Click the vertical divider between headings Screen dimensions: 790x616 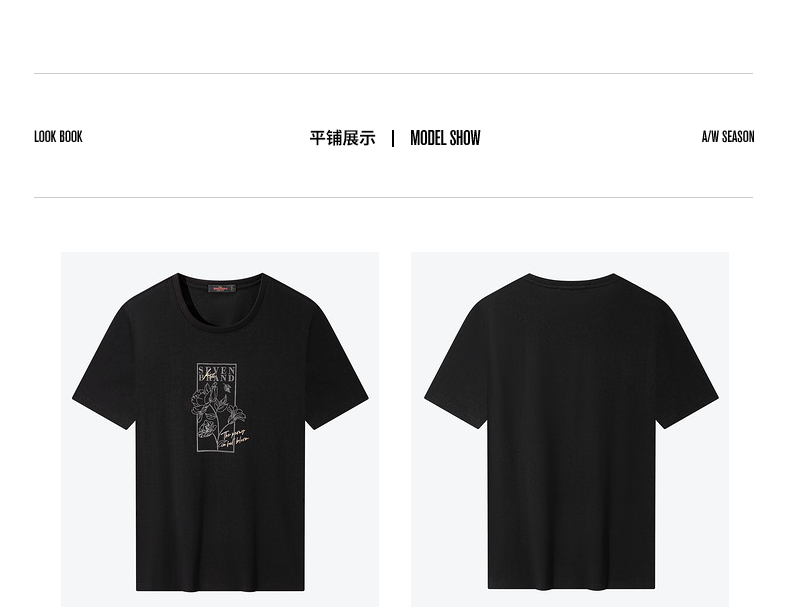pos(393,139)
